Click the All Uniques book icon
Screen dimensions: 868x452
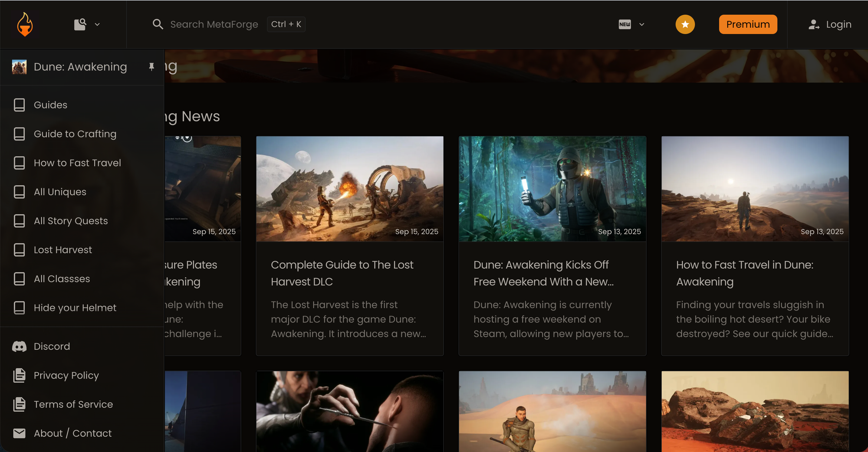(x=19, y=192)
